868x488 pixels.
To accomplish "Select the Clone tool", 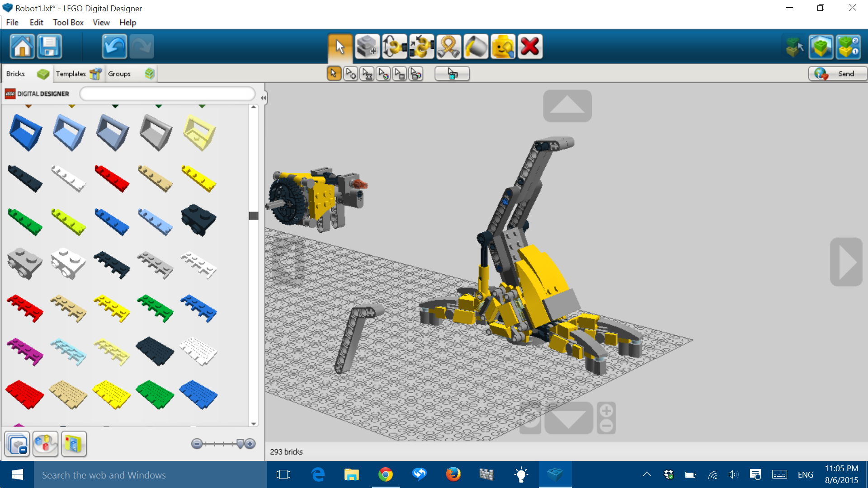I will [x=367, y=46].
